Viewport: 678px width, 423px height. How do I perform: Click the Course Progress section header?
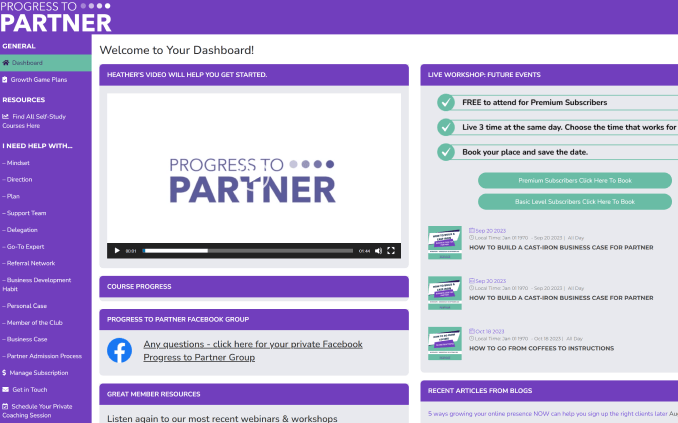(x=254, y=286)
